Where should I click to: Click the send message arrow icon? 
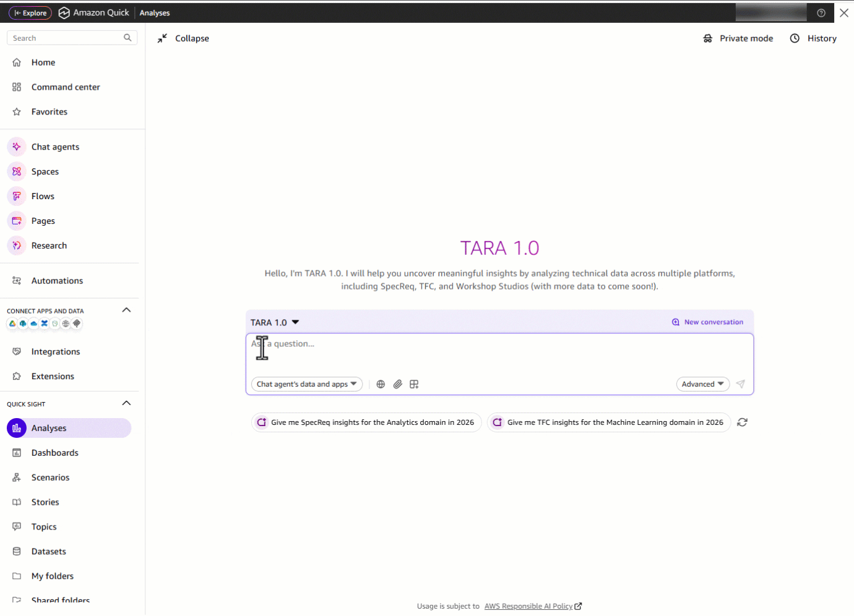tap(741, 384)
